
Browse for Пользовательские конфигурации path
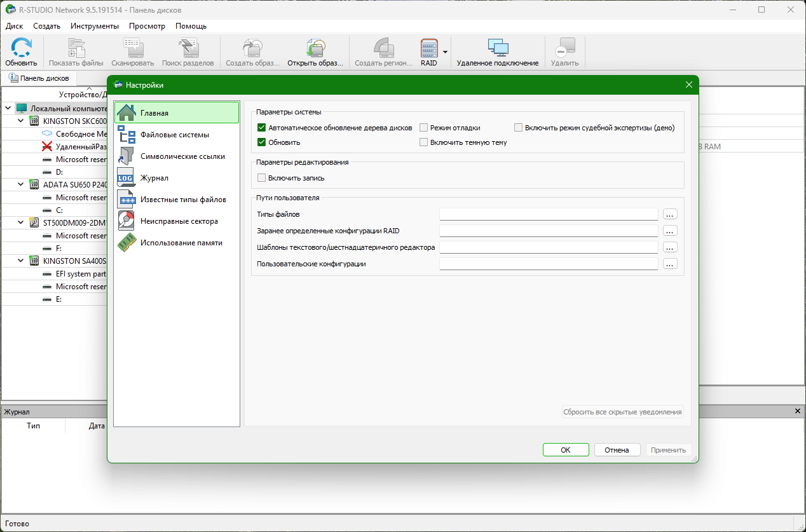point(670,264)
